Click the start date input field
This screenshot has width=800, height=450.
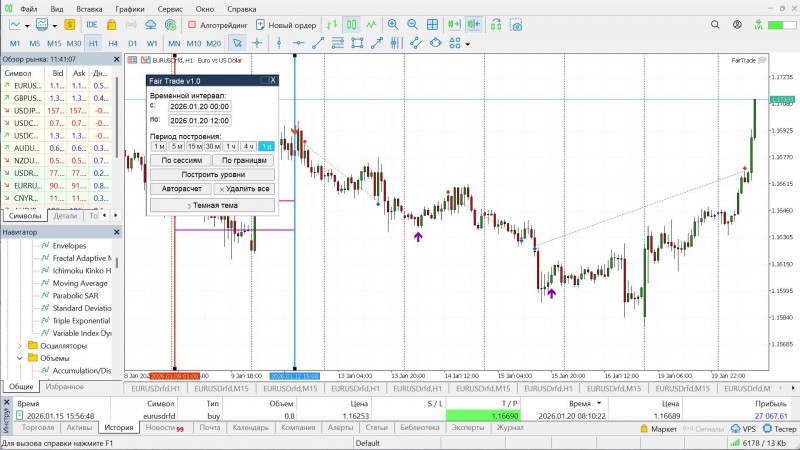click(x=199, y=106)
